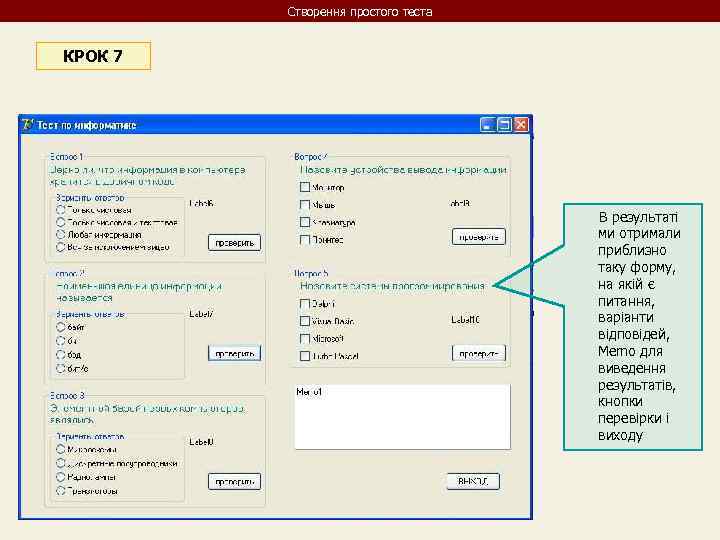Click 'проверить' button in Вопрос 5
Viewport: 720px width, 540px height.
coord(478,353)
